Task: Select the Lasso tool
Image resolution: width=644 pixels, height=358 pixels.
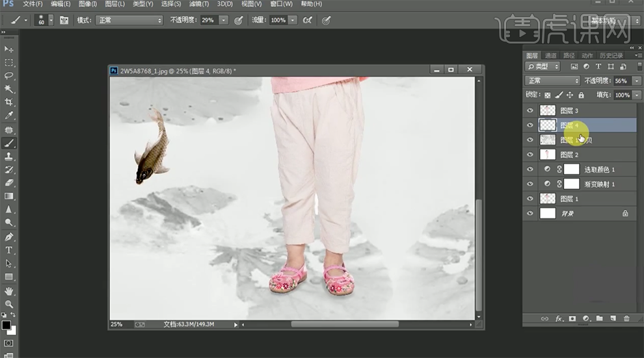Action: pos(8,76)
